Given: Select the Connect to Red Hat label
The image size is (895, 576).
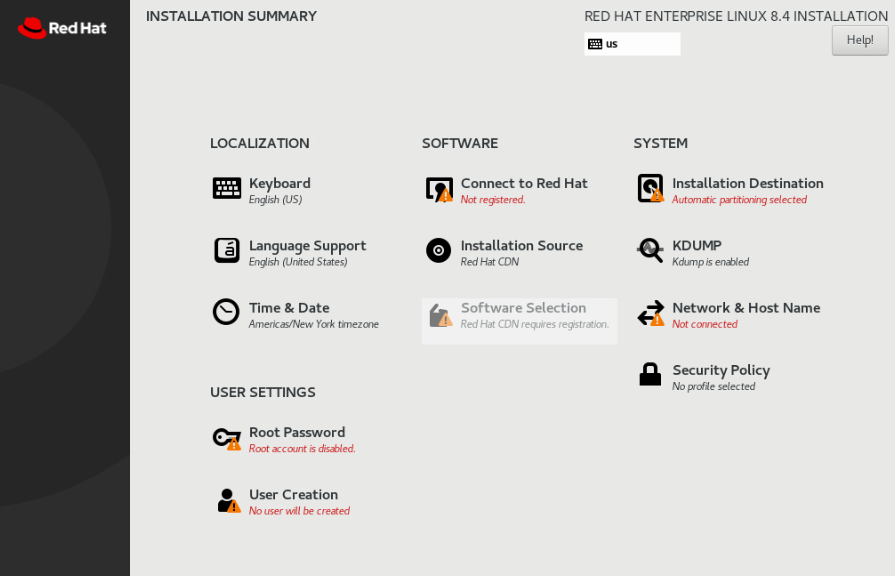Looking at the screenshot, I should pos(524,184).
